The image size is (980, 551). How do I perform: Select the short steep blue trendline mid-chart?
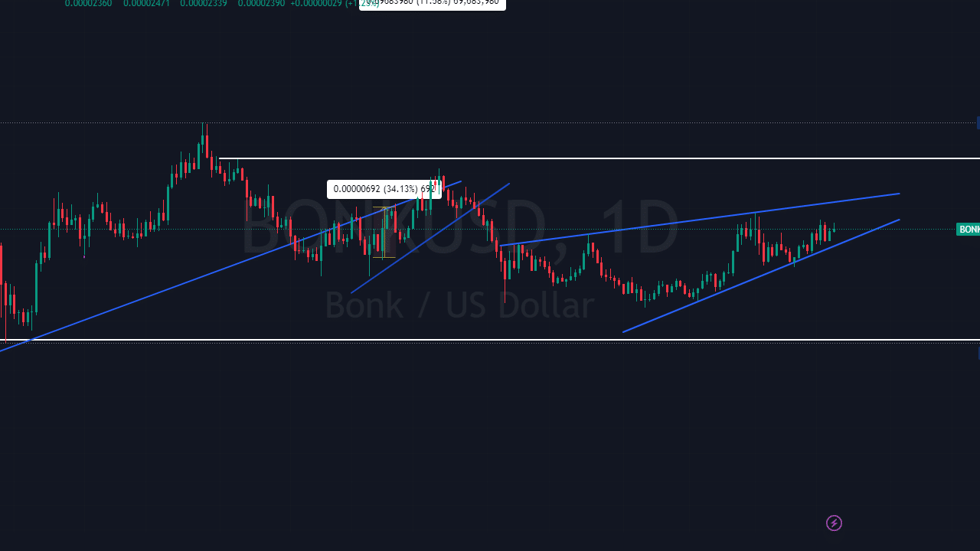coord(430,238)
